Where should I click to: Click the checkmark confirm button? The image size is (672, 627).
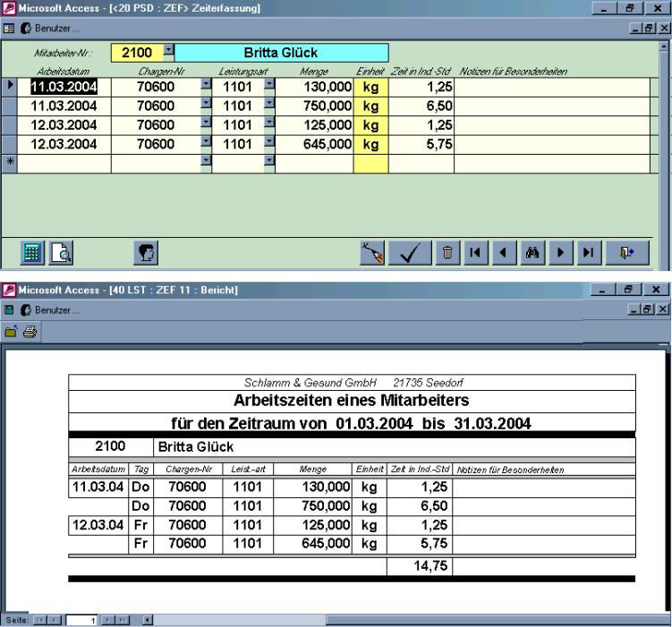click(413, 253)
